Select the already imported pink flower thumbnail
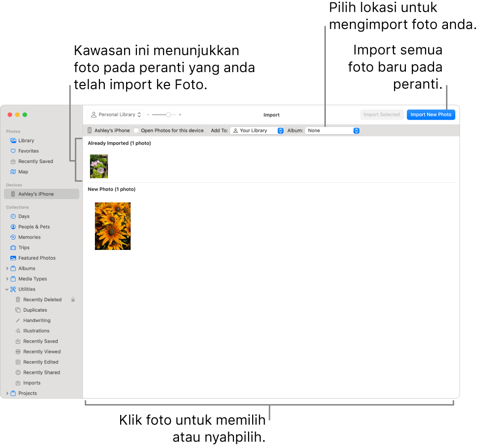The image size is (484, 448). (99, 166)
